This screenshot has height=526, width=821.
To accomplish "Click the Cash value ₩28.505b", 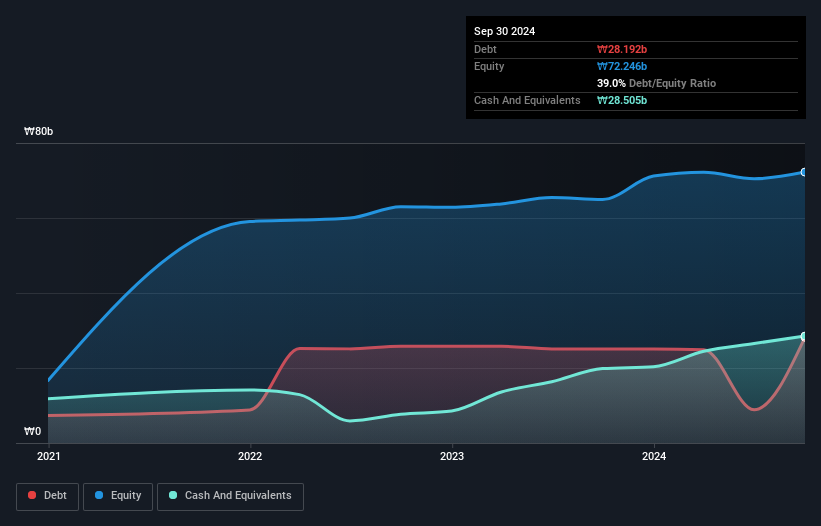I will pos(622,100).
